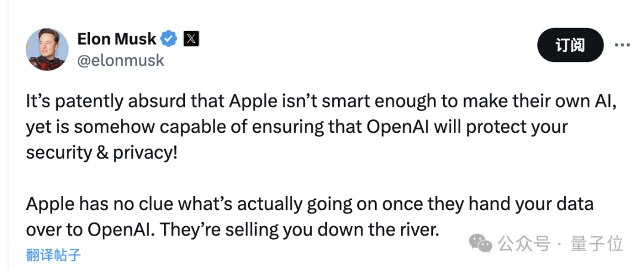Click the 订阅 subscribe button
The image size is (644, 269).
point(570,45)
